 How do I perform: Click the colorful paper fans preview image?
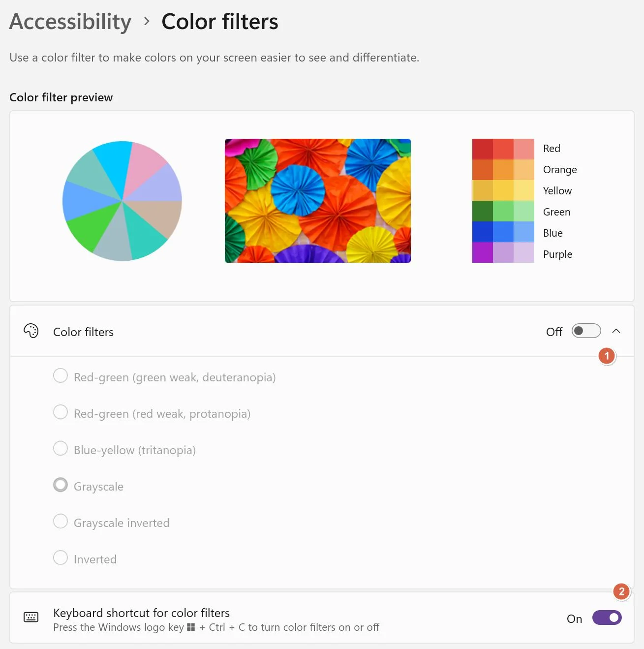point(318,201)
